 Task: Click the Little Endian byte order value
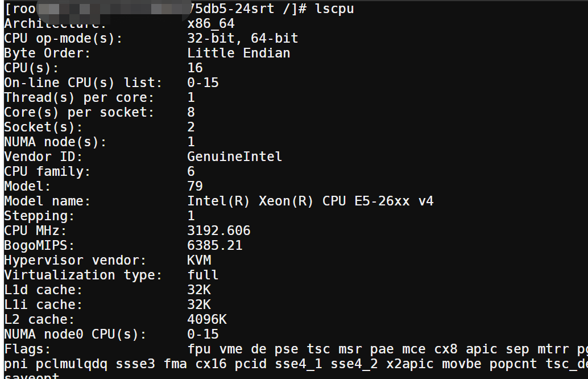(238, 53)
